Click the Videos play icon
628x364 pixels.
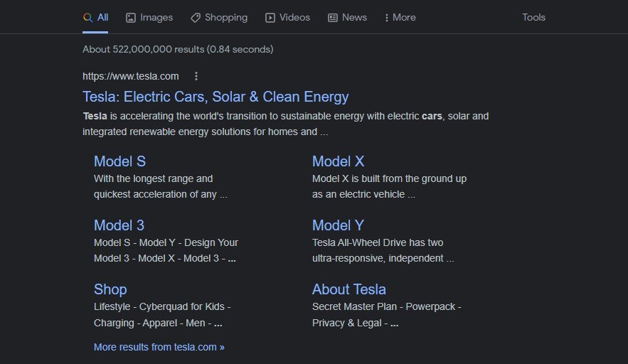(x=270, y=18)
